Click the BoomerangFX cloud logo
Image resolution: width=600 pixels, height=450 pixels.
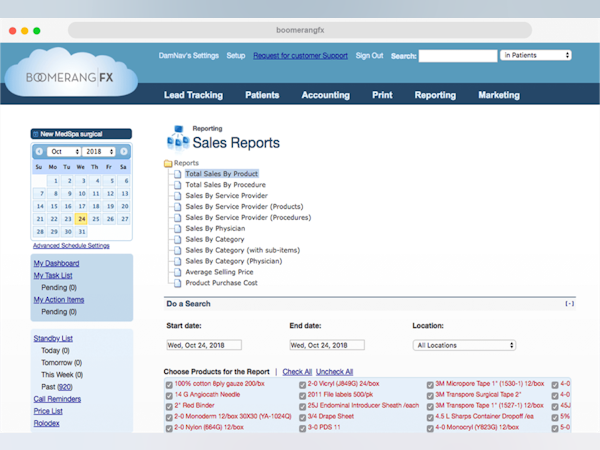point(71,73)
